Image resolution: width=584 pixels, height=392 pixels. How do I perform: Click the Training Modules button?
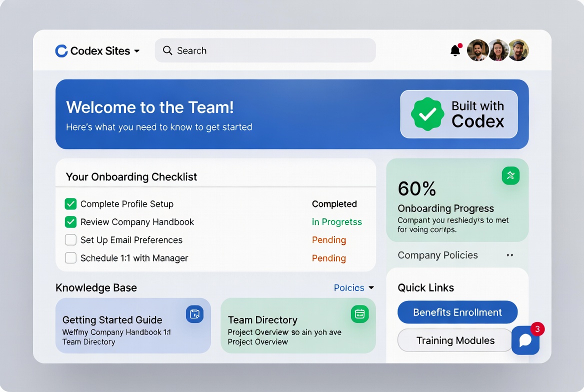point(455,340)
